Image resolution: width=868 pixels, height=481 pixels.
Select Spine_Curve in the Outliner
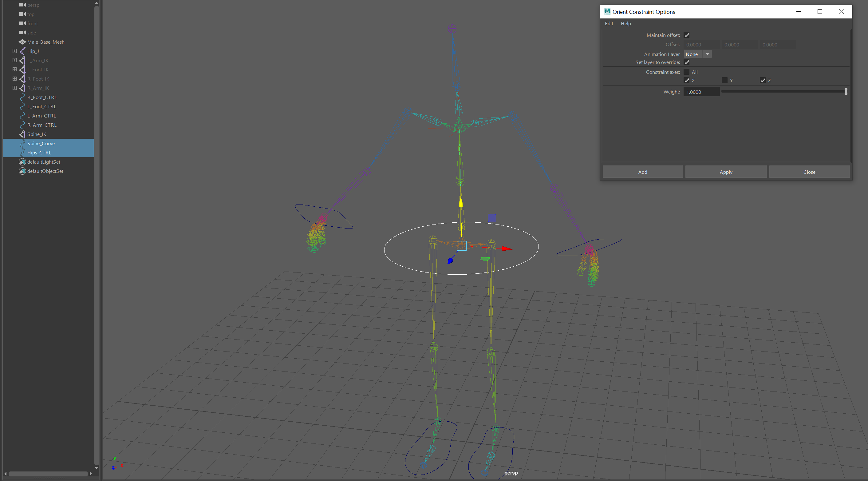(41, 143)
